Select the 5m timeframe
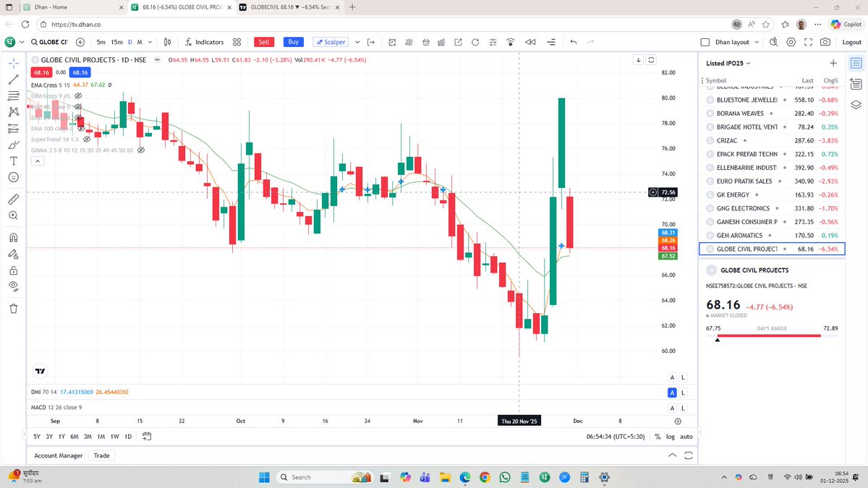Screen dimensions: 868x488 pos(101,42)
